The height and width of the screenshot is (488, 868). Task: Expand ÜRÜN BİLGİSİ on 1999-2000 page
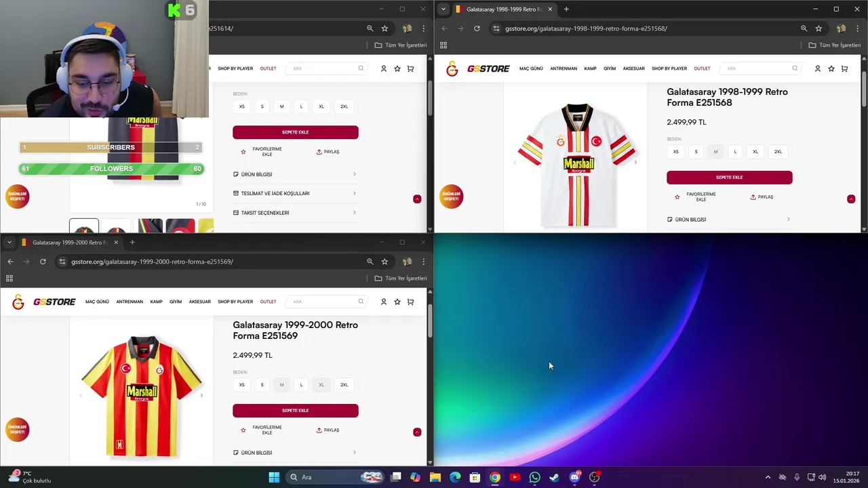[295, 453]
